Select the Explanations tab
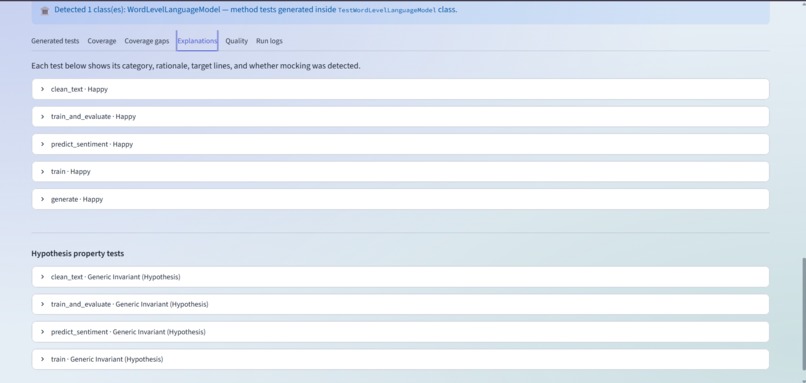The width and height of the screenshot is (806, 383). tap(197, 41)
